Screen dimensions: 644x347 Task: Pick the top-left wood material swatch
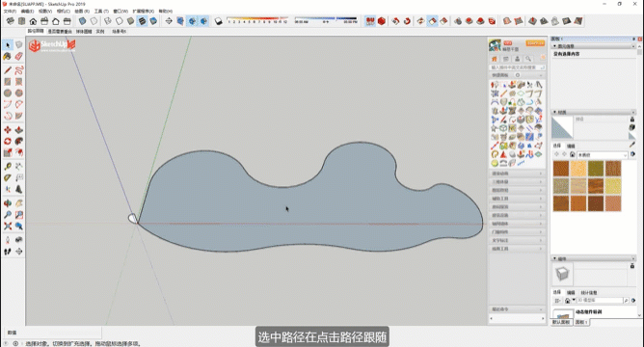click(561, 169)
